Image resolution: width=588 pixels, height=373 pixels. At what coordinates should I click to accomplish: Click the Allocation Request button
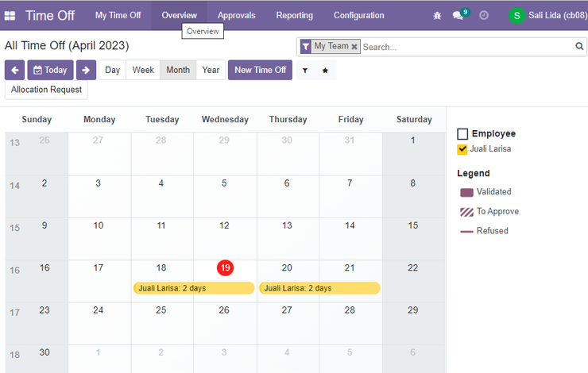46,90
